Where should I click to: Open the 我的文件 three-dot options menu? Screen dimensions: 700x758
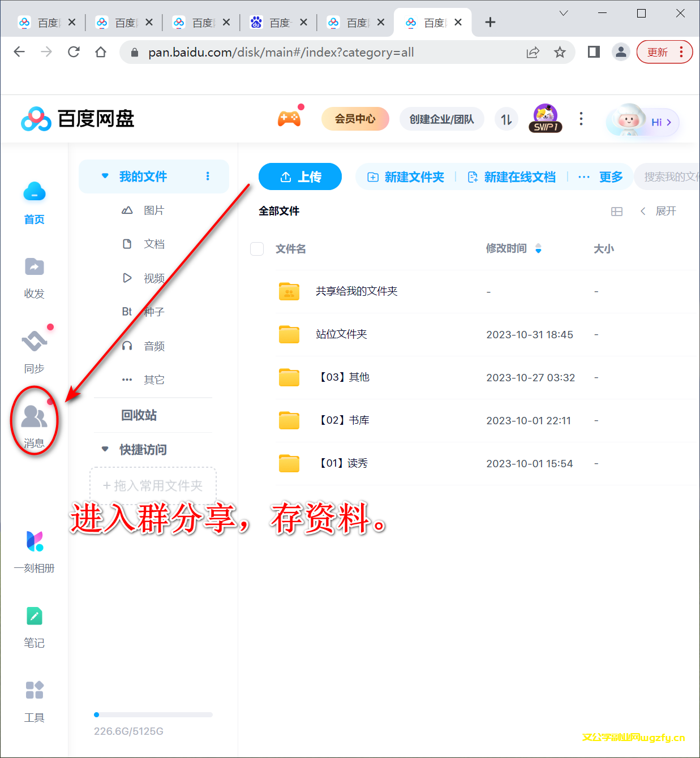208,176
